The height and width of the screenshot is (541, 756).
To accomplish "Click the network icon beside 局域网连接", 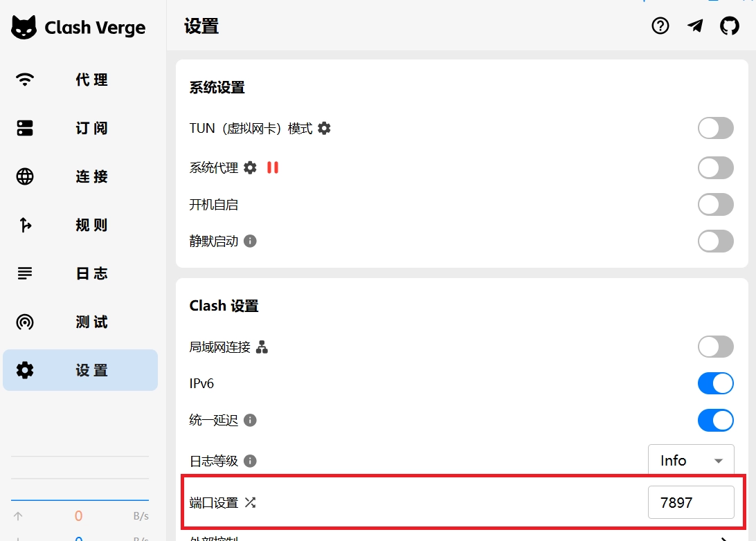I will tap(262, 347).
